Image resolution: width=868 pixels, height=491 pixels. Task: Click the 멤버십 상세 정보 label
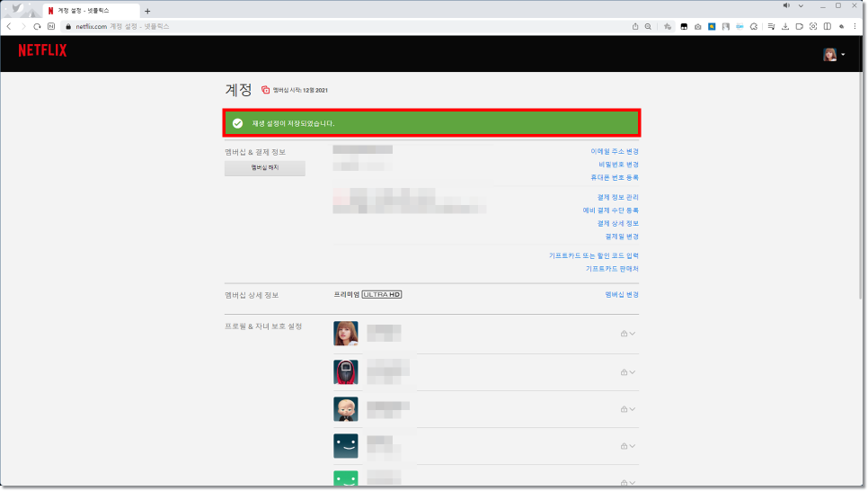[252, 295]
